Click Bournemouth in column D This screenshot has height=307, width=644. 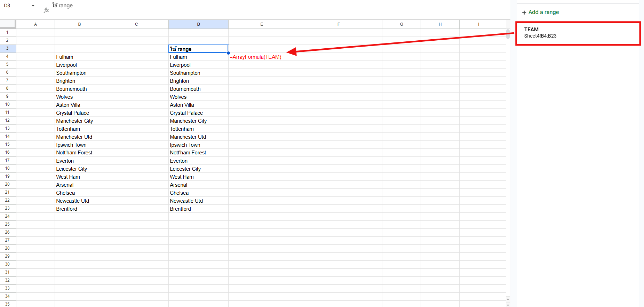[x=198, y=89]
